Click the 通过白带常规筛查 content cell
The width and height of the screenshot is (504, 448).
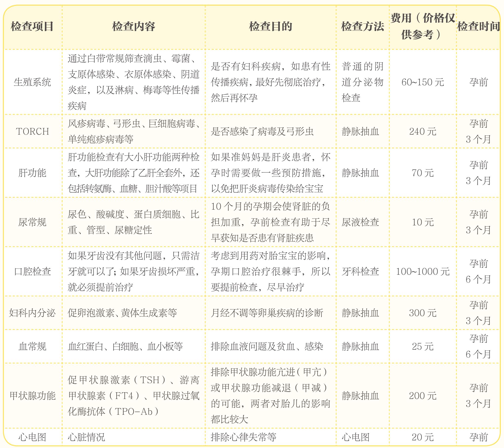click(x=133, y=82)
